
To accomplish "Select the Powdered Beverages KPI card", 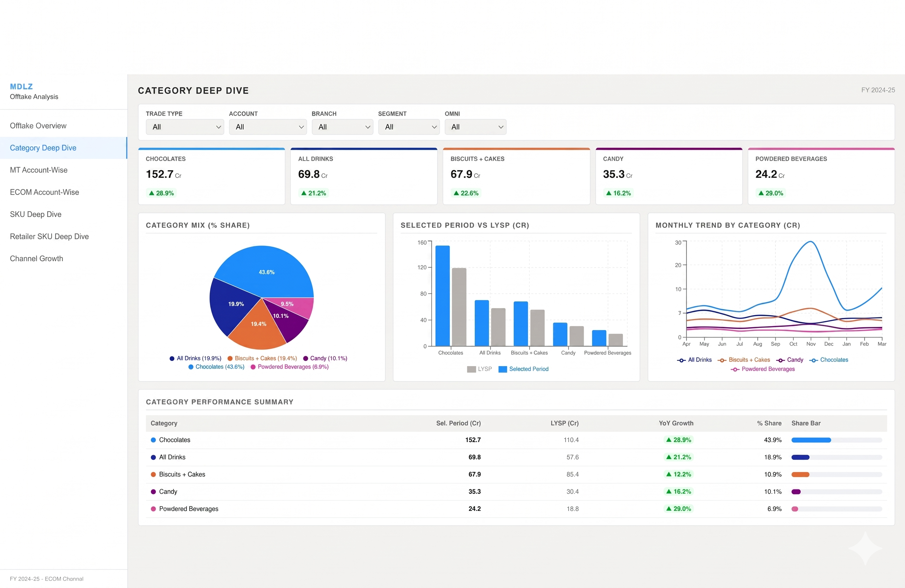I will [821, 176].
